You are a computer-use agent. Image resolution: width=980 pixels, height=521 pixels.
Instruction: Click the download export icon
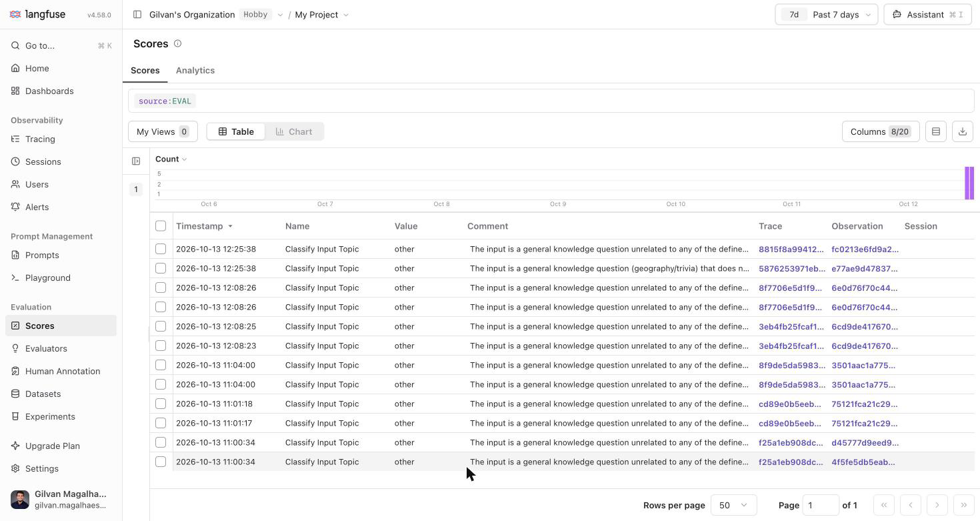(x=963, y=131)
